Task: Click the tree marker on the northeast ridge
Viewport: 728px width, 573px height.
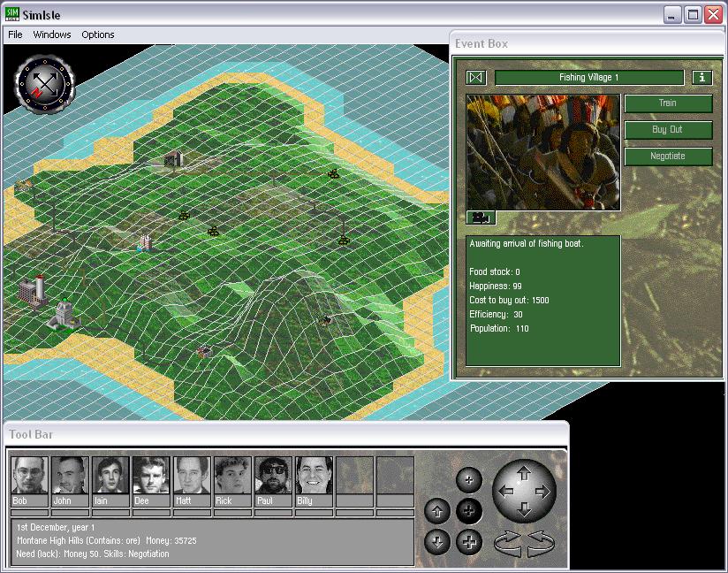Action: [x=333, y=174]
